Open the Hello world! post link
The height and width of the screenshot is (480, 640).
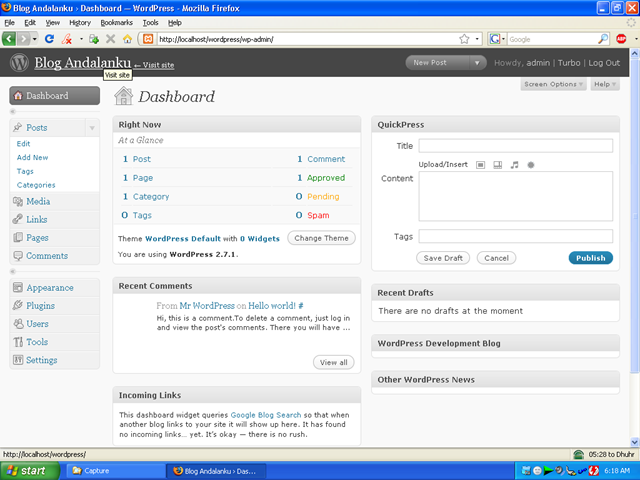pyautogui.click(x=272, y=305)
